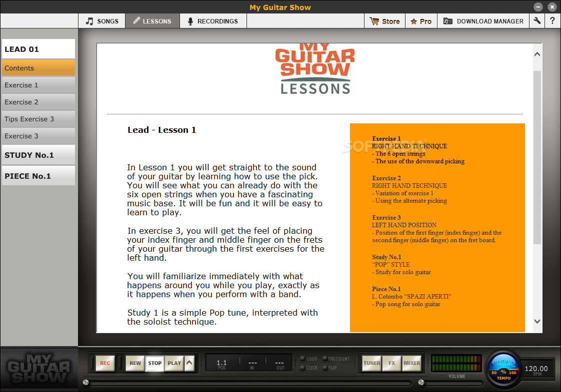
Task: Stop playback with STOP button
Action: click(154, 363)
